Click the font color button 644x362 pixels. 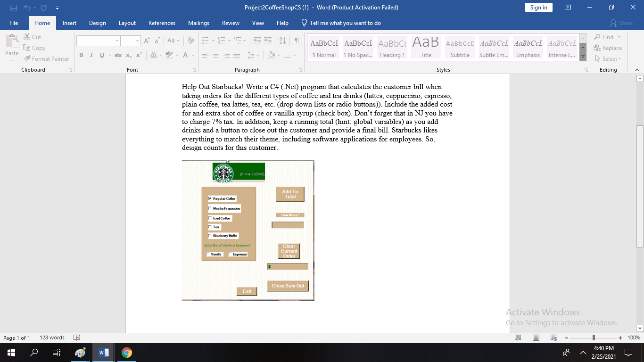pos(186,55)
